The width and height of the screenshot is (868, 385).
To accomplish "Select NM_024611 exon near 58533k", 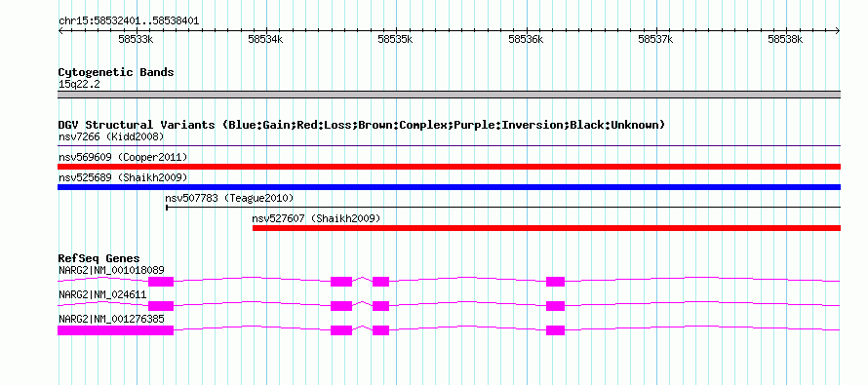I will [161, 306].
